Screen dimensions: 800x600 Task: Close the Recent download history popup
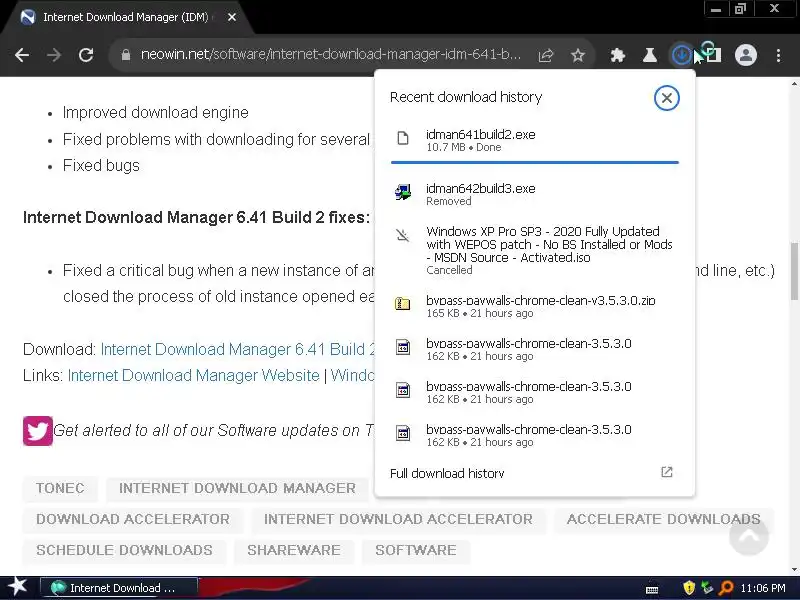666,98
